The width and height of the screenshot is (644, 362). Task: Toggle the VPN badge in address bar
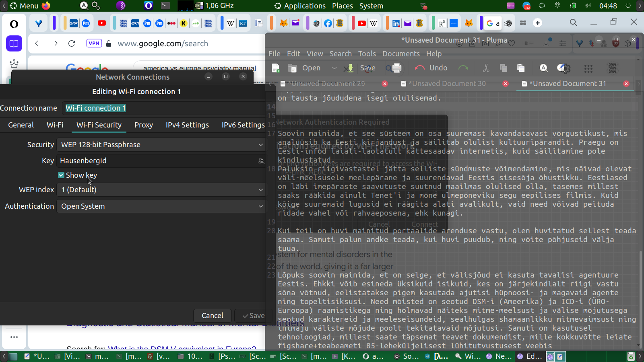[94, 43]
